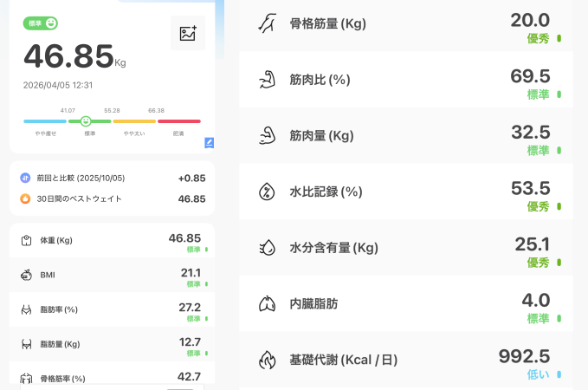This screenshot has height=390, width=588.
Task: Click the 筋肉比 flexed arm icon
Action: 266,80
